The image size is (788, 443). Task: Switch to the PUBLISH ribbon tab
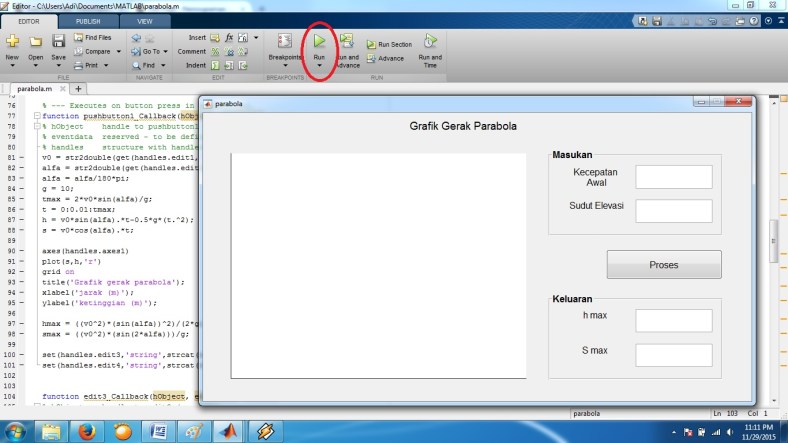pos(88,20)
